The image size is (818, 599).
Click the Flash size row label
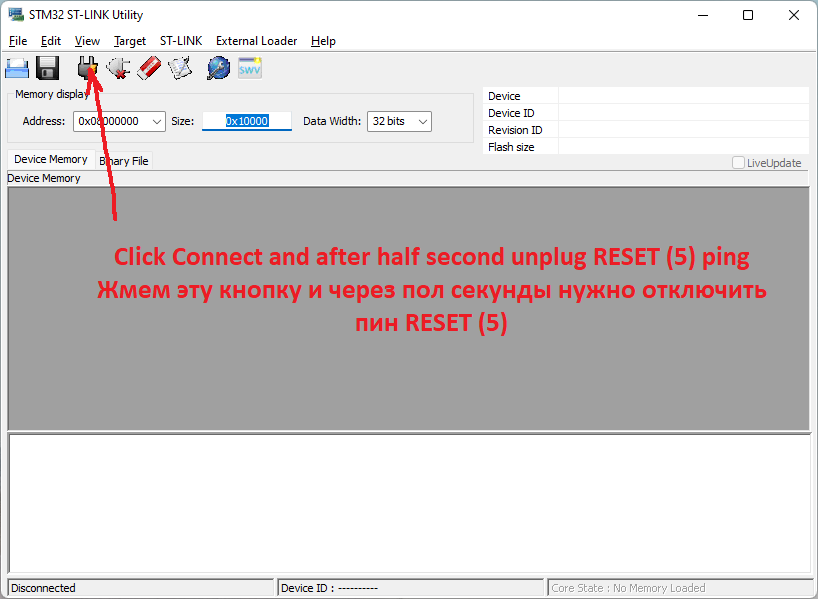511,147
